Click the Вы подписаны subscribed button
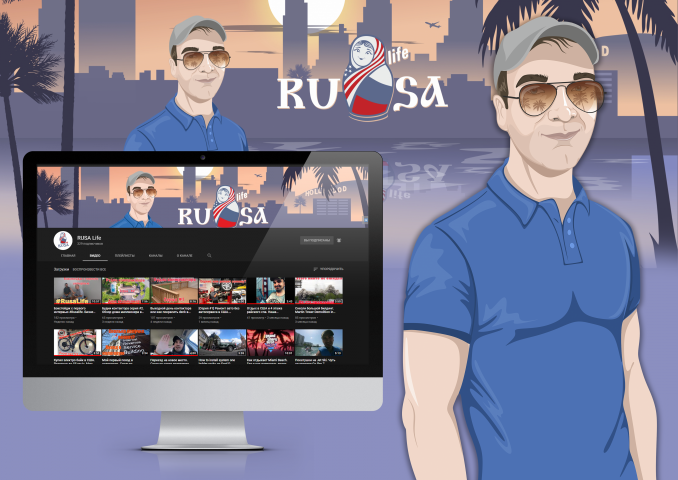678x480 pixels. [x=317, y=240]
